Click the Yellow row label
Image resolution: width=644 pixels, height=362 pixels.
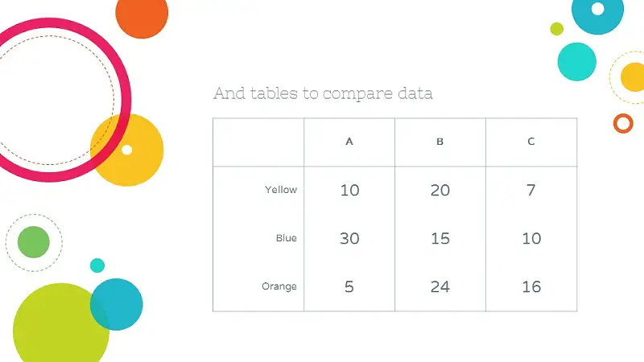pyautogui.click(x=281, y=190)
